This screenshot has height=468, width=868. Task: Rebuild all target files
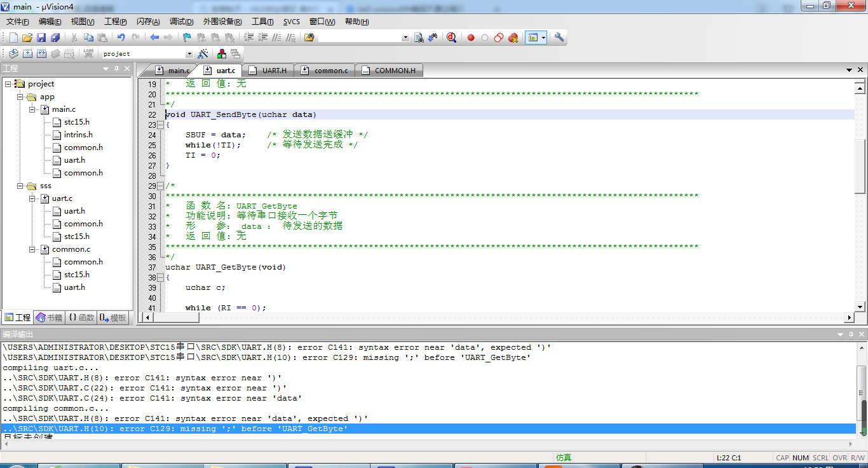coord(41,54)
